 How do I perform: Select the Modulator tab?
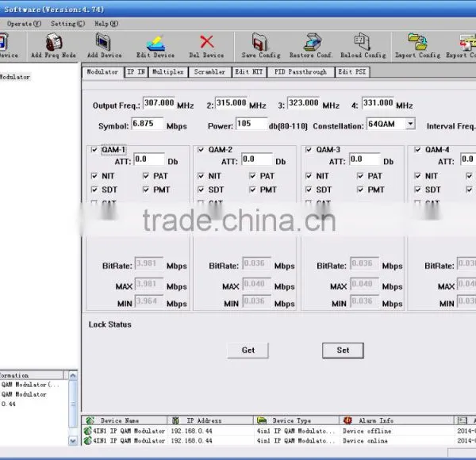[102, 72]
